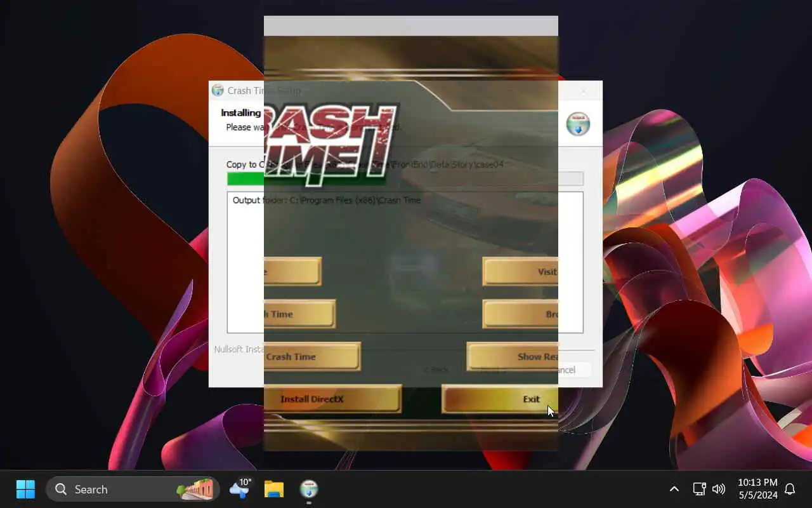812x508 pixels.
Task: Open the clock showing 10:13 PM
Action: coord(757,489)
